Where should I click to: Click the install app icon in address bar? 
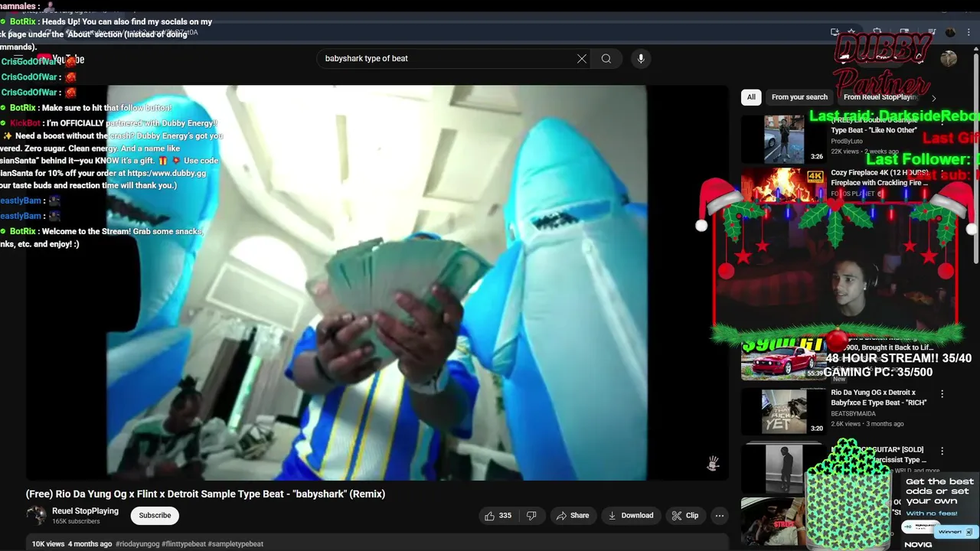[x=835, y=32]
